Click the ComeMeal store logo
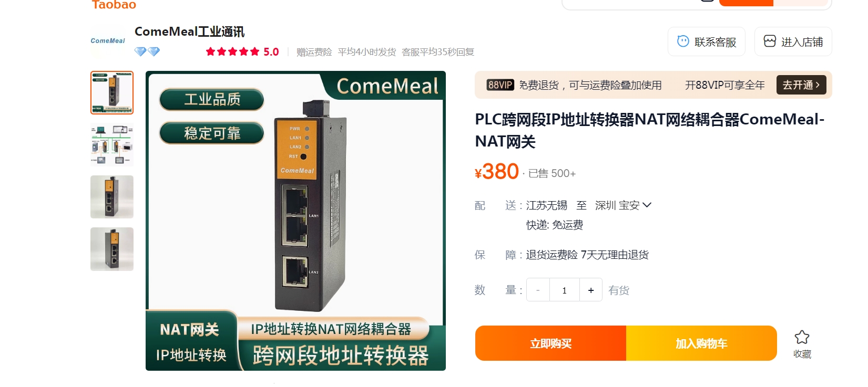 (108, 40)
